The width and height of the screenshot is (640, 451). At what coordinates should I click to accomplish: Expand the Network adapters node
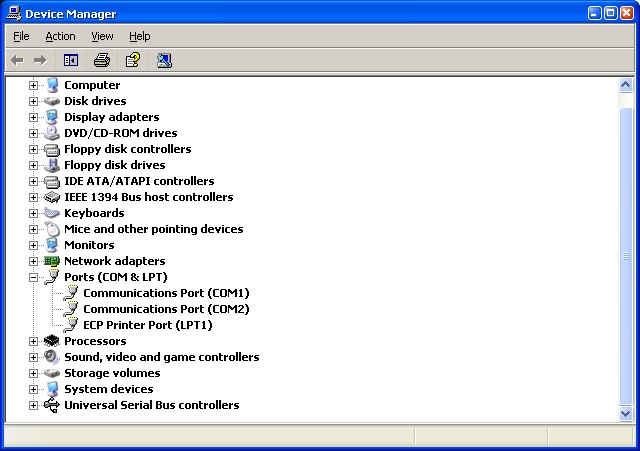pyautogui.click(x=33, y=261)
